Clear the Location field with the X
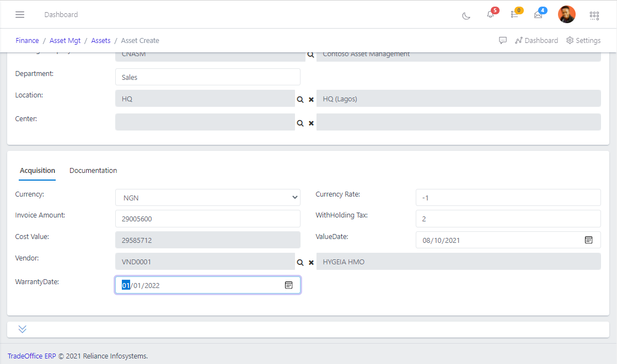 point(311,100)
